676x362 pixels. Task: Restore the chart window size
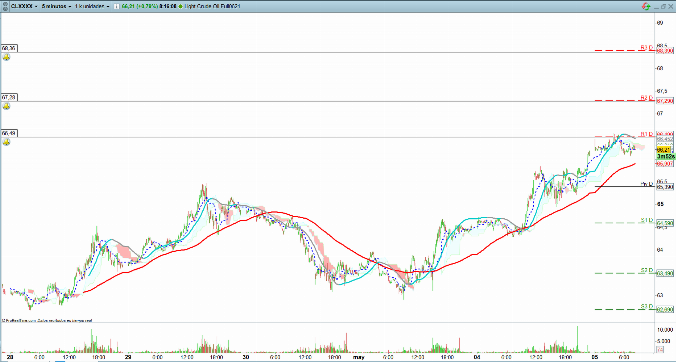[664, 6]
